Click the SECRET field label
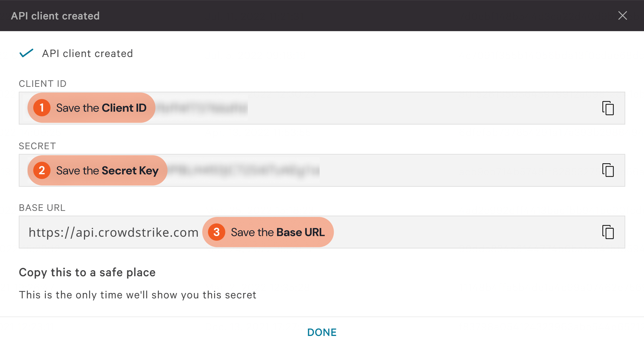 tap(37, 146)
